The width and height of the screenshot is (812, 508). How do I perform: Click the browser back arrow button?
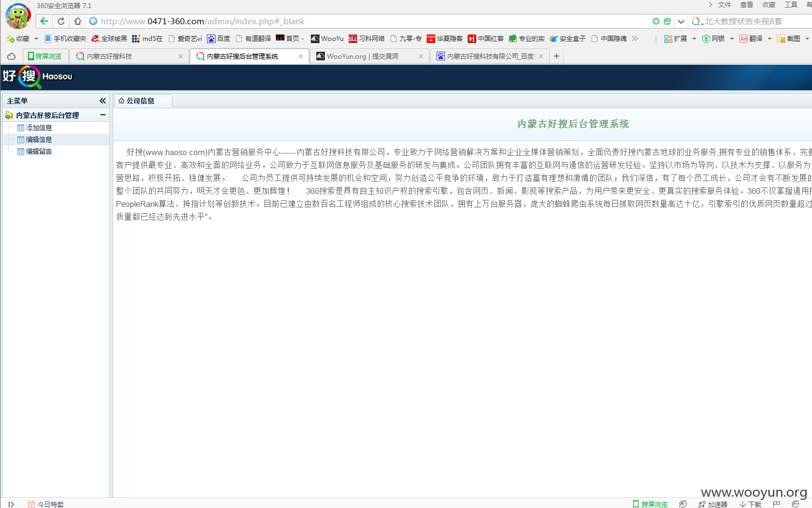[44, 21]
